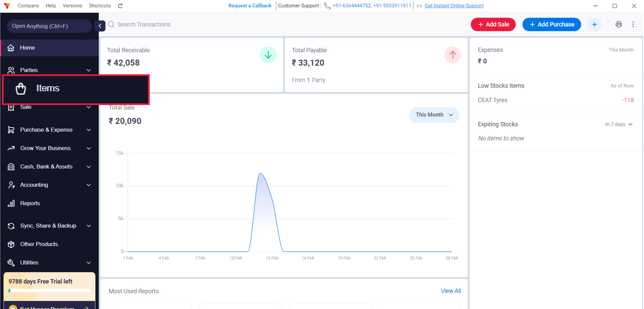Click the printer icon in top toolbar
The image size is (644, 309).
[619, 24]
